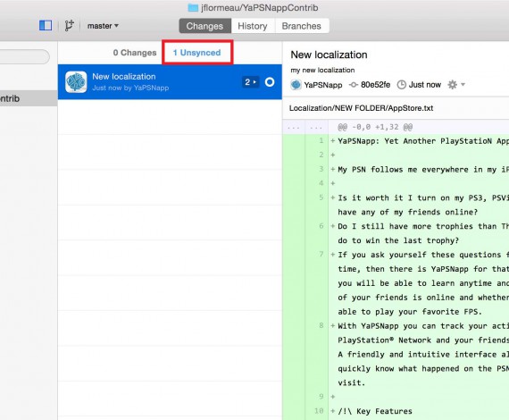The width and height of the screenshot is (509, 420).
Task: Expand the 2 files changed badge
Action: tap(250, 82)
